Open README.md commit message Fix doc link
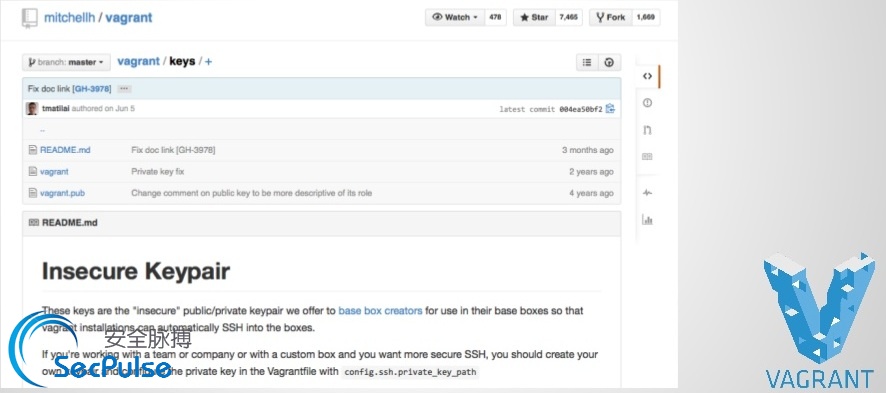886x393 pixels. (x=173, y=150)
